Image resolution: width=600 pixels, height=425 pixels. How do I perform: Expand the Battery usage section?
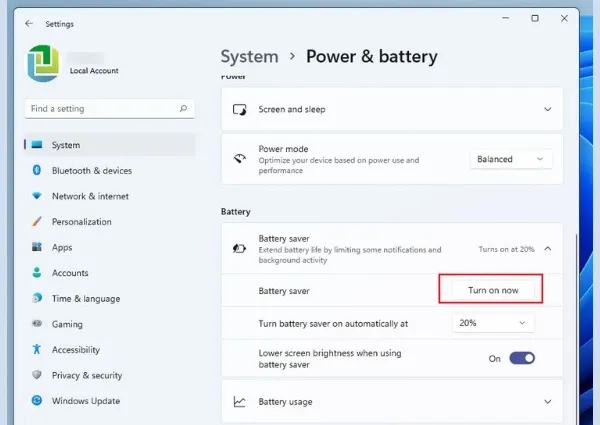[548, 402]
